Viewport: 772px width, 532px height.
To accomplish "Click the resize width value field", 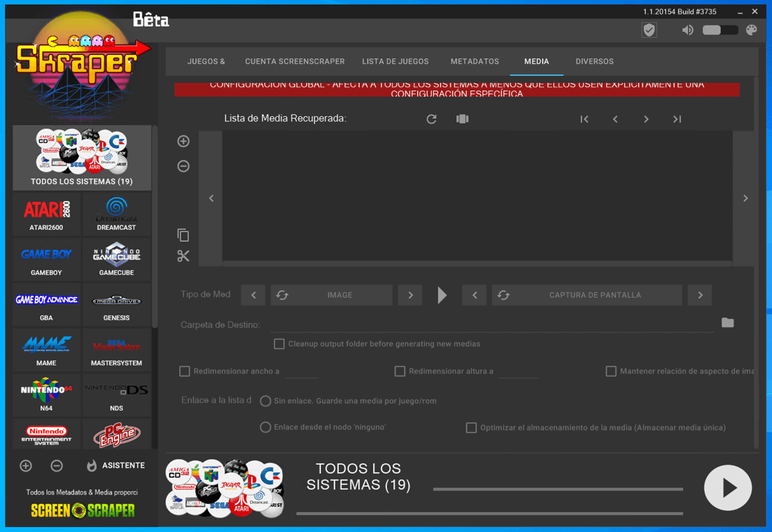I will [302, 371].
